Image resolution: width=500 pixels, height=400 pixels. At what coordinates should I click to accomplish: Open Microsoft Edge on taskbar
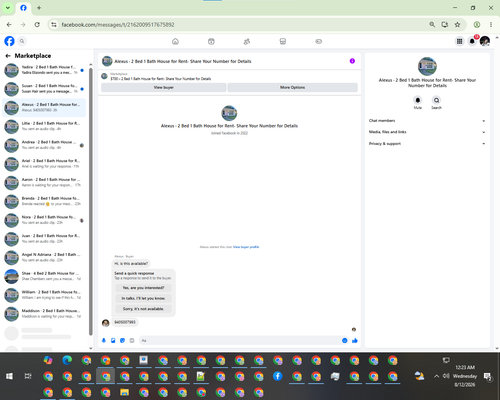67,360
